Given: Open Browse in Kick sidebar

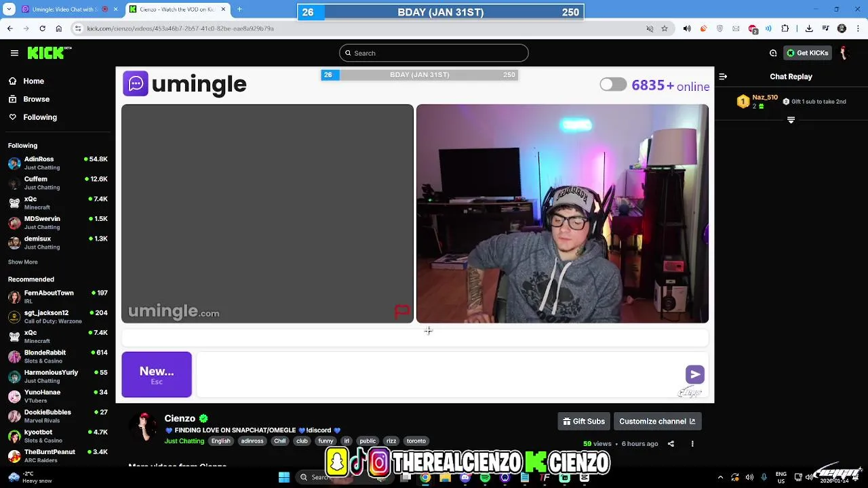Looking at the screenshot, I should coord(29,99).
